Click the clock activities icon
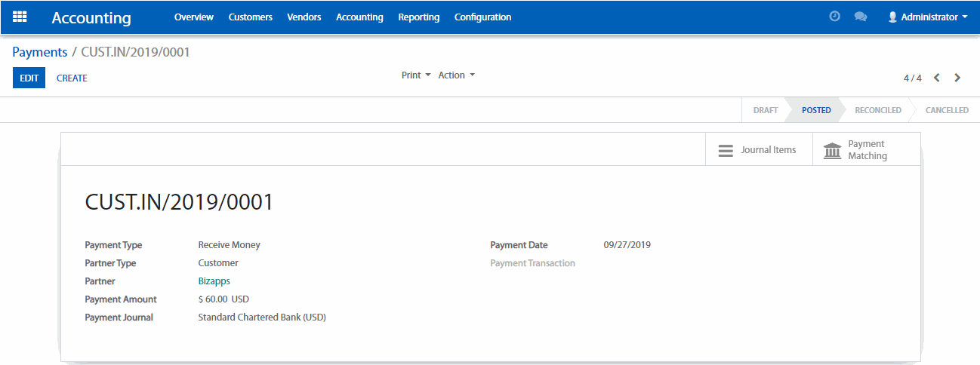 click(x=834, y=17)
